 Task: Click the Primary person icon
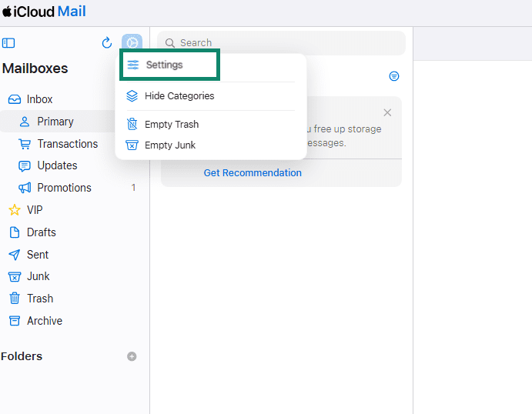tap(25, 122)
